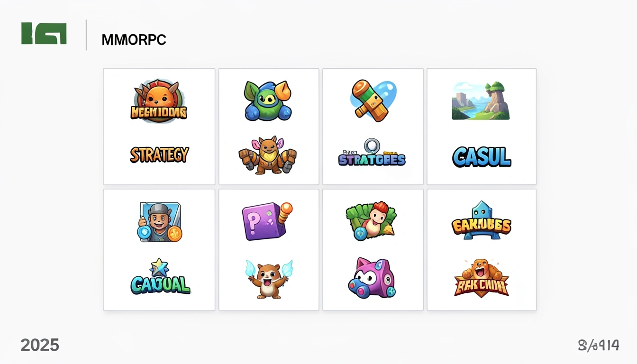
Task: Open the pink cat-eared robot icon
Action: pos(372,278)
